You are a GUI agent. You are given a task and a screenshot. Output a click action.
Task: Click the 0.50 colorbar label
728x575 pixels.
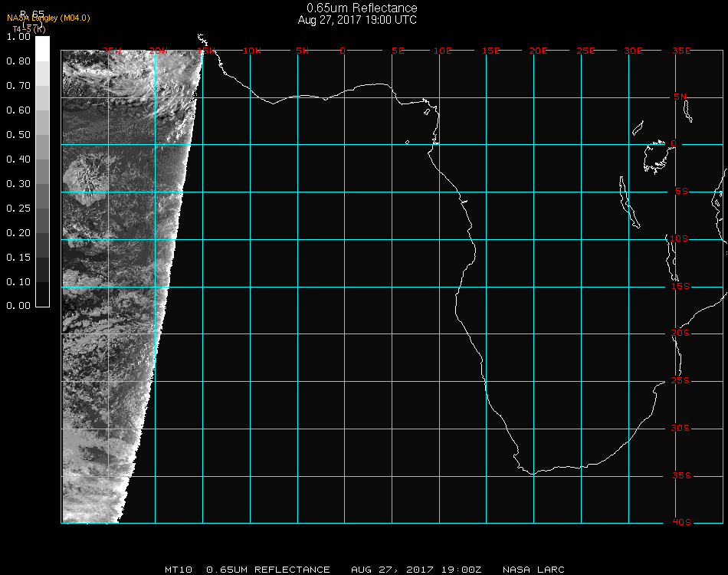(18, 135)
